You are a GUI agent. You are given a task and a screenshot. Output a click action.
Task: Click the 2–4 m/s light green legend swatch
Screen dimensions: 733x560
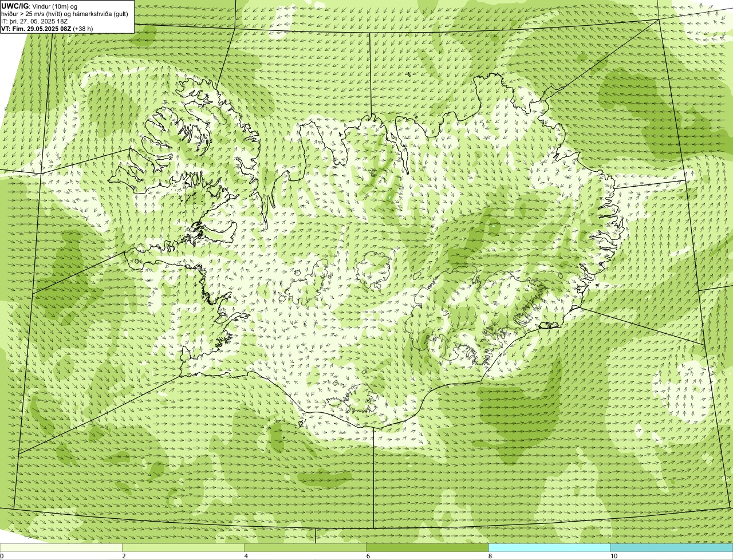tap(183, 547)
